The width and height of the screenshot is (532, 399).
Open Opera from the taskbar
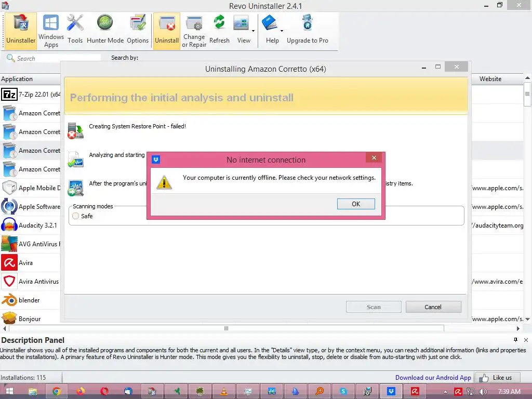(104, 391)
